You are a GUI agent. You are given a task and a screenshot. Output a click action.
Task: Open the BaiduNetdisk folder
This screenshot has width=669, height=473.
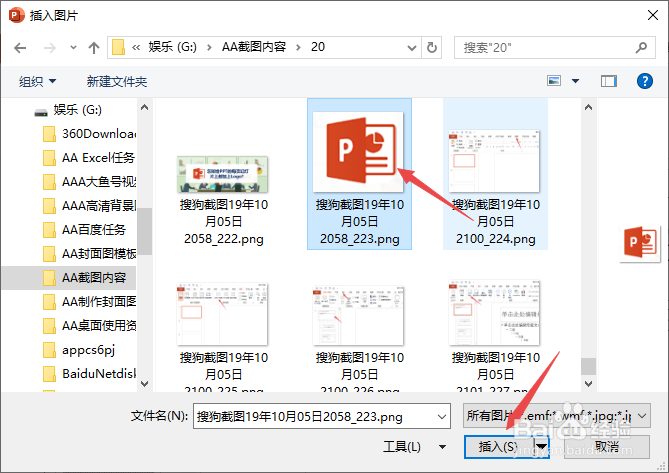[x=90, y=374]
